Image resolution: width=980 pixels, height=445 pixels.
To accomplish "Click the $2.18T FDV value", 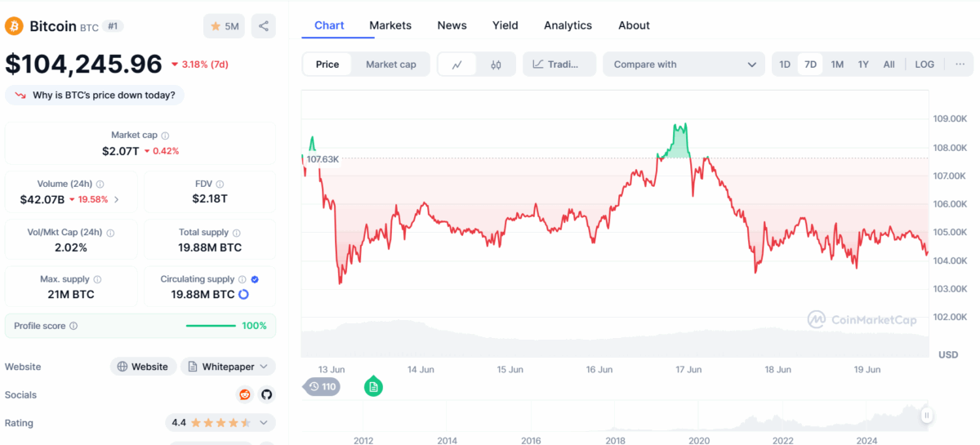I will tap(210, 199).
